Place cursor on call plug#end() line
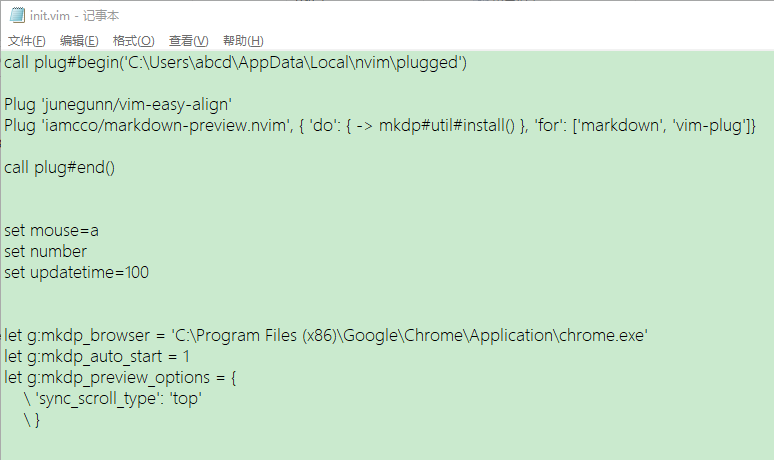The height and width of the screenshot is (460, 774). pos(59,168)
